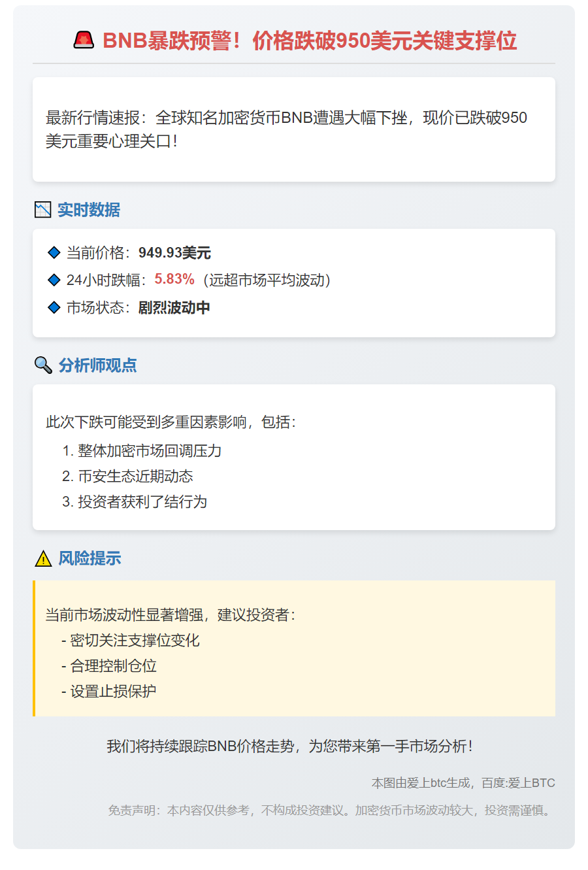Click the 分析师观点 section heading
Viewport: 588px width, 870px height.
pyautogui.click(x=98, y=365)
